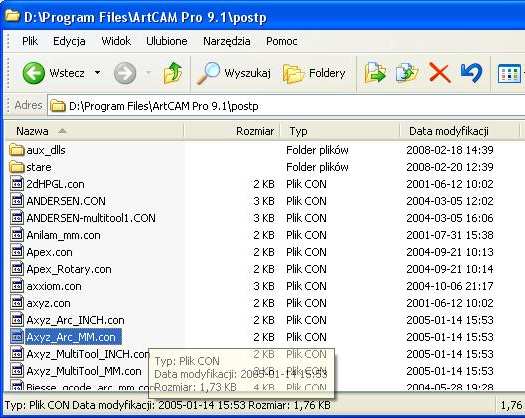525x418 pixels.
Task: Select Axyz_MultiTool_MM.con file icon
Action: tap(17, 371)
